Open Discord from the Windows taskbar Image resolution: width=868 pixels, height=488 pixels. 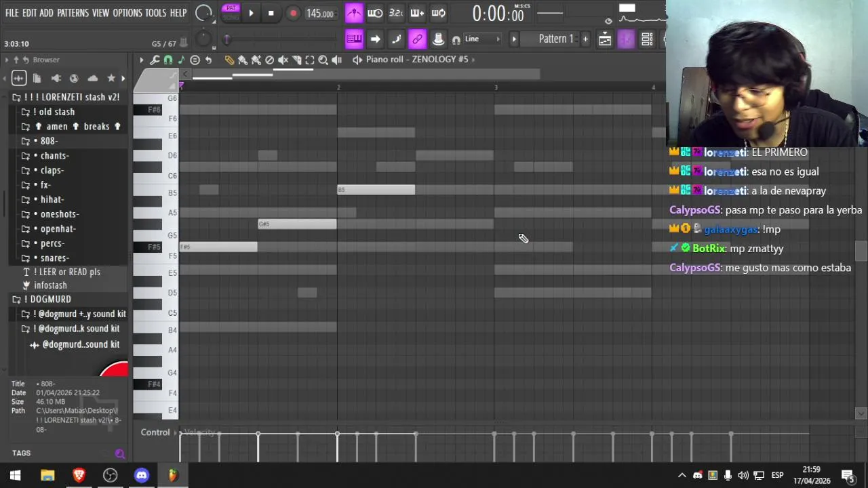coord(141,475)
